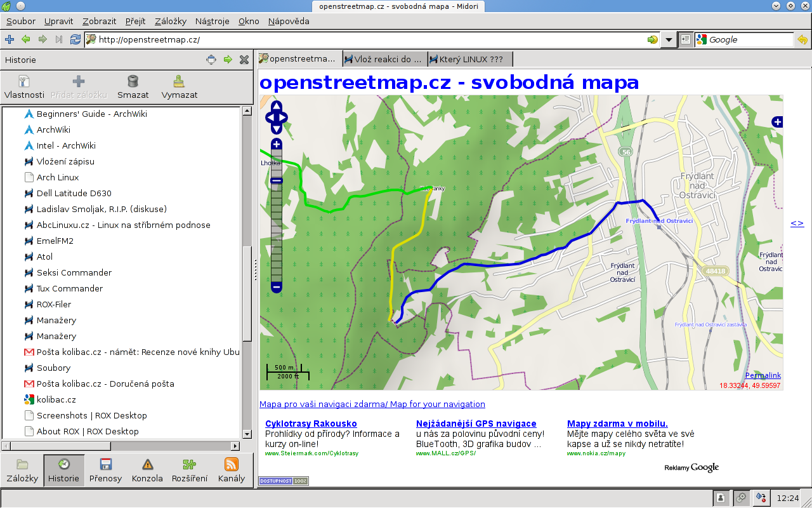This screenshot has width=812, height=508.
Task: Toggle the side panel button beside search
Action: click(x=686, y=39)
